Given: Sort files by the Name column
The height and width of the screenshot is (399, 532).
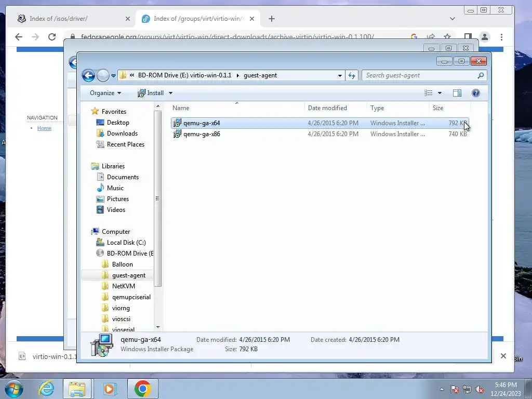Looking at the screenshot, I should tap(237, 108).
